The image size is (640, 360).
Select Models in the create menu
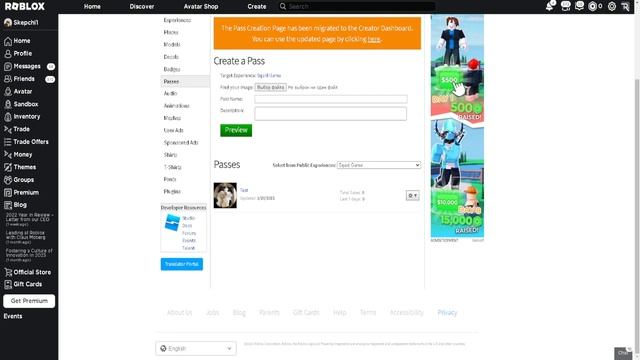(172, 44)
